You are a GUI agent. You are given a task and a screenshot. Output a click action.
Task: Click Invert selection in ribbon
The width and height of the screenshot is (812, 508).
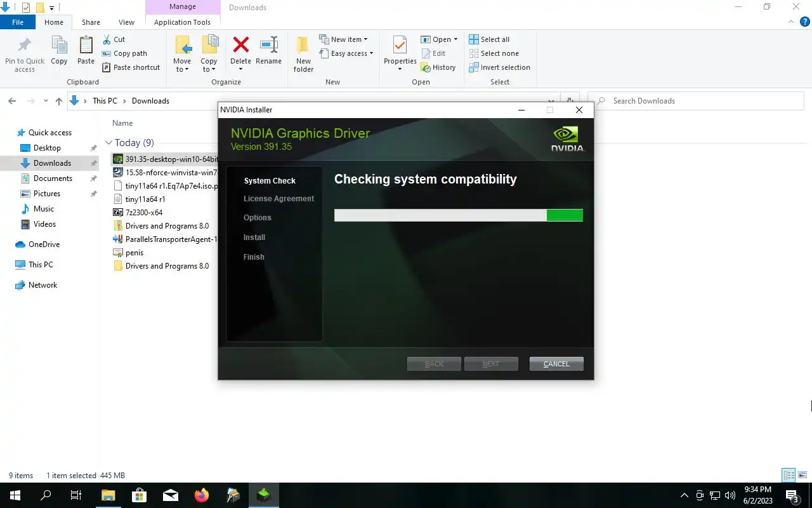tap(499, 67)
